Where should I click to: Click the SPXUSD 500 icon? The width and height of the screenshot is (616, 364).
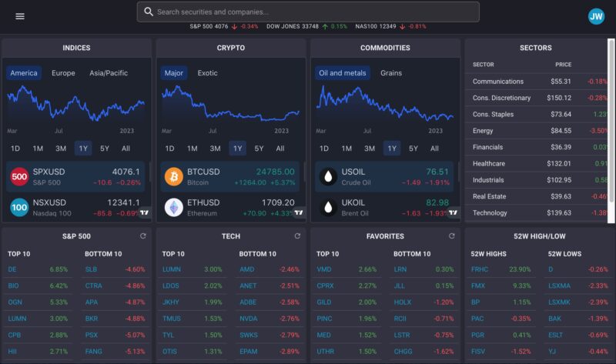pyautogui.click(x=19, y=177)
